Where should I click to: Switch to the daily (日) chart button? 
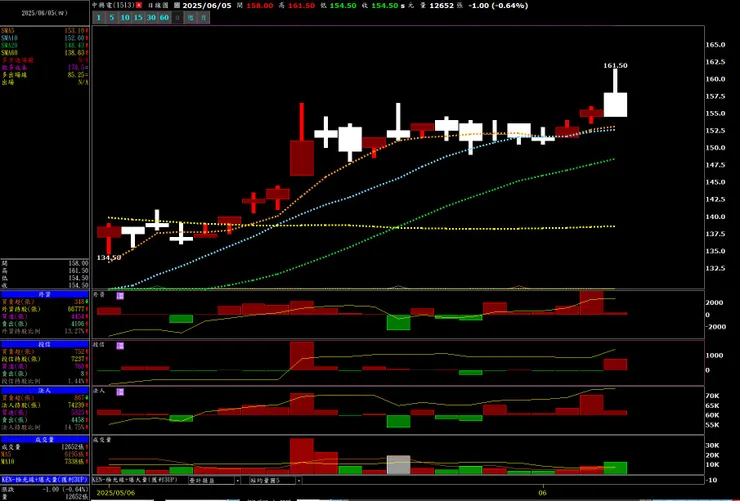pos(177,17)
